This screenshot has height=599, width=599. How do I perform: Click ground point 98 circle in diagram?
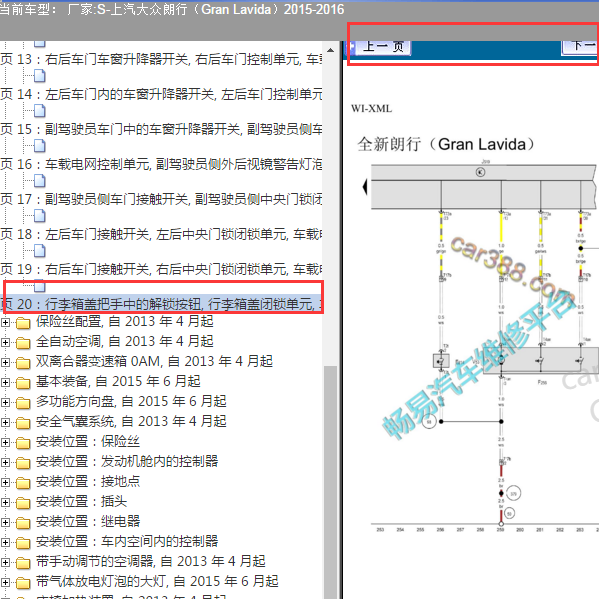429,422
